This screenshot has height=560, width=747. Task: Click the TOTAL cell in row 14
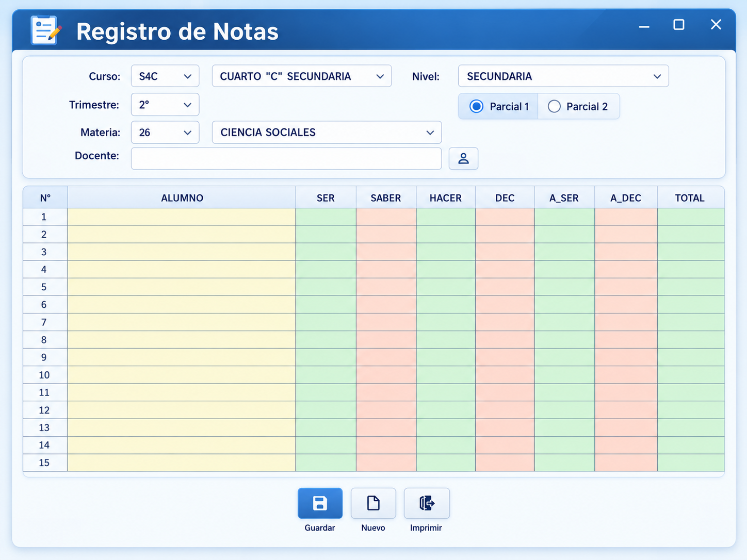point(690,445)
